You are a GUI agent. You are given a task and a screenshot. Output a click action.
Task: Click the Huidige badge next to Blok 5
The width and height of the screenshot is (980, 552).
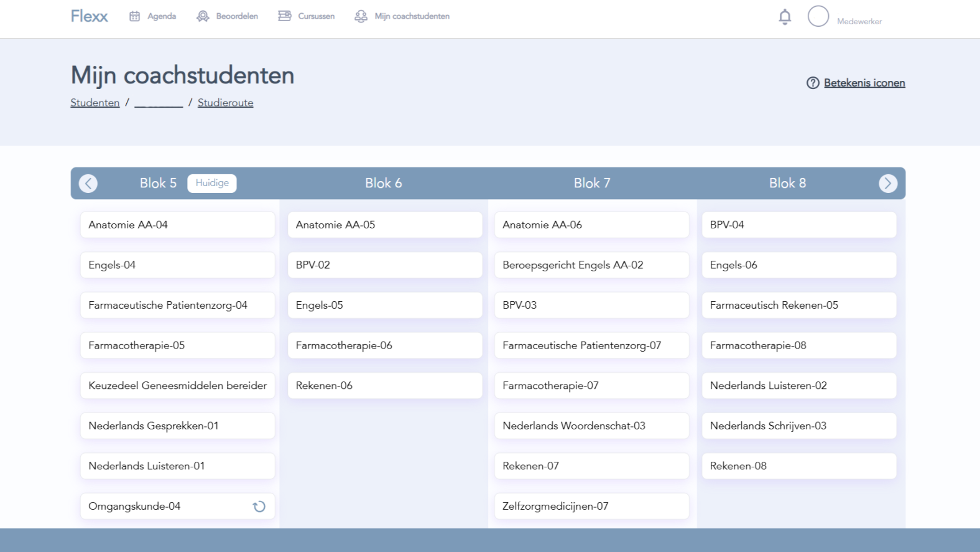tap(212, 183)
